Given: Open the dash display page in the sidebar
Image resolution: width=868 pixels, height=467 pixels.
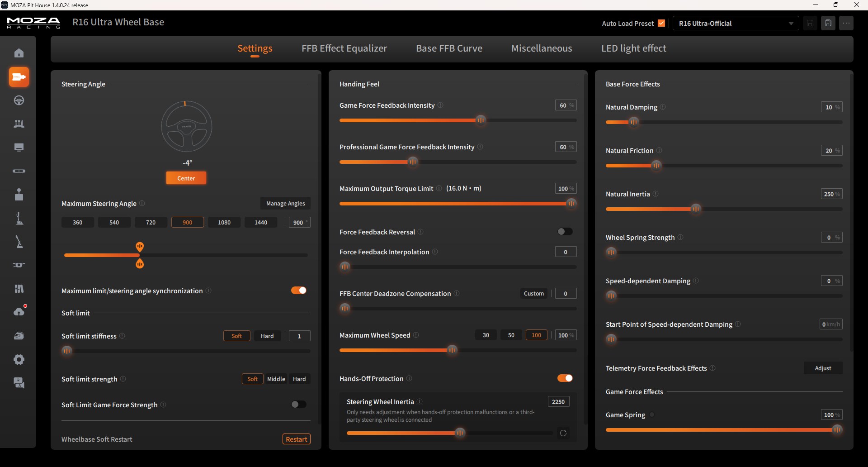Looking at the screenshot, I should tap(19, 148).
